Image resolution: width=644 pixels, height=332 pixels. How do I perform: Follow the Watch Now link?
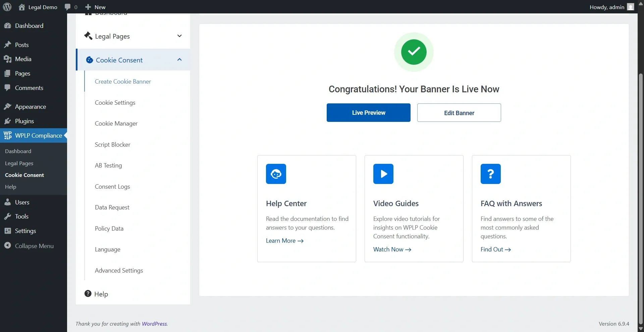(392, 249)
